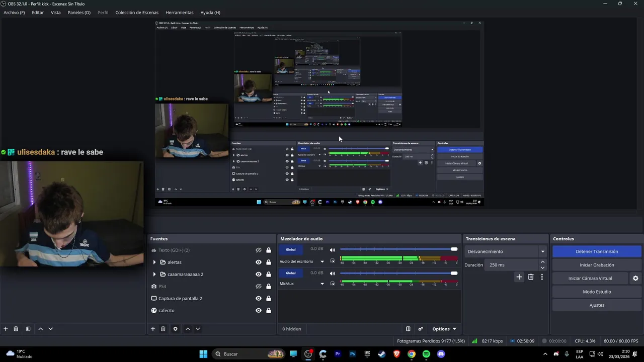Toggle the Global button for Audio del escritorio
Image resolution: width=644 pixels, height=362 pixels.
click(x=291, y=249)
